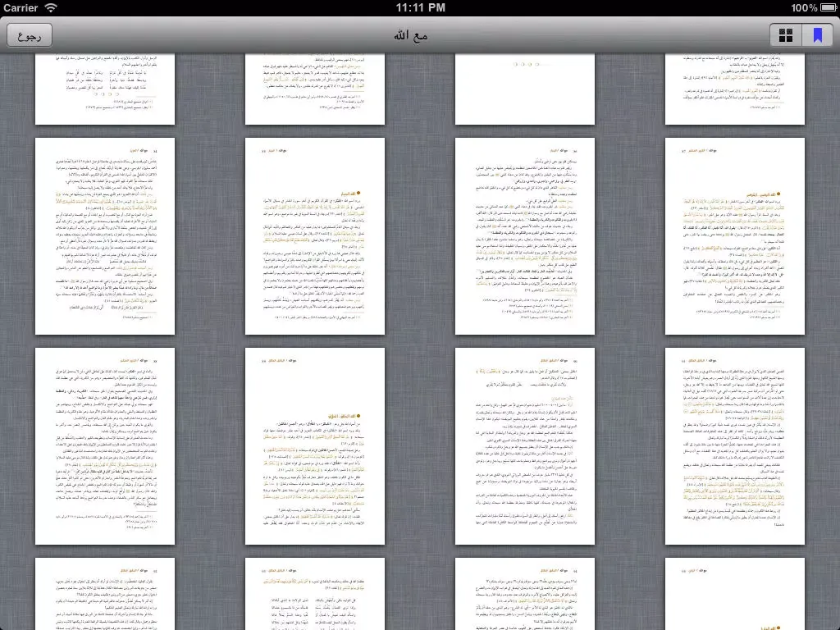Tap the رجوع back button
The height and width of the screenshot is (630, 840).
click(x=30, y=36)
